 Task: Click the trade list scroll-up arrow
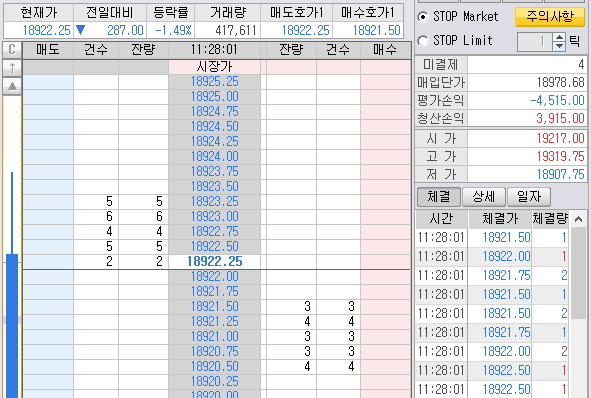(578, 219)
